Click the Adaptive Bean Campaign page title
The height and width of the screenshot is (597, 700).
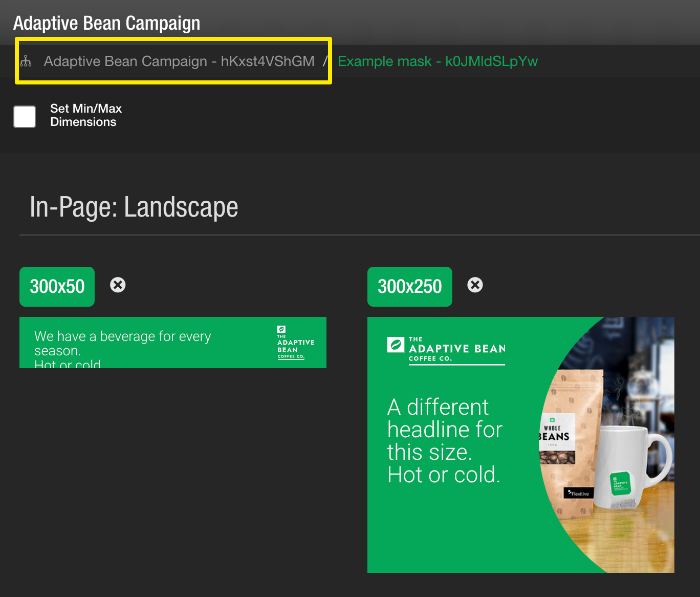pyautogui.click(x=106, y=24)
